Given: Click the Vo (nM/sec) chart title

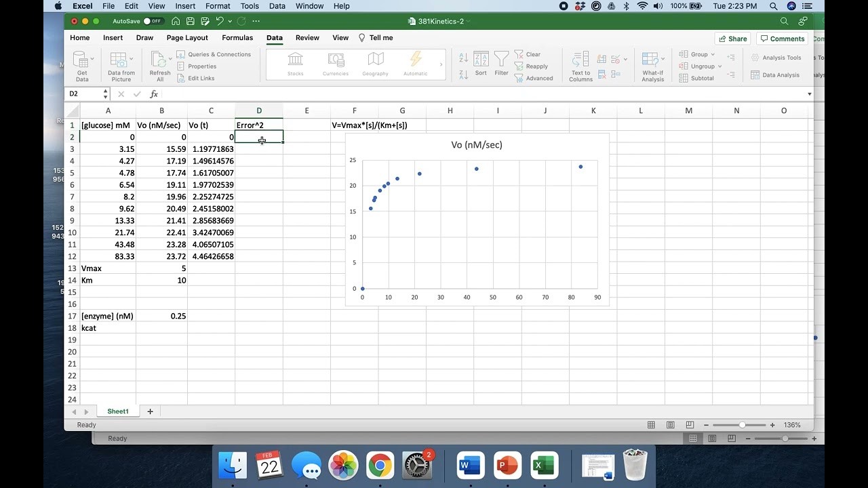Looking at the screenshot, I should tap(477, 145).
